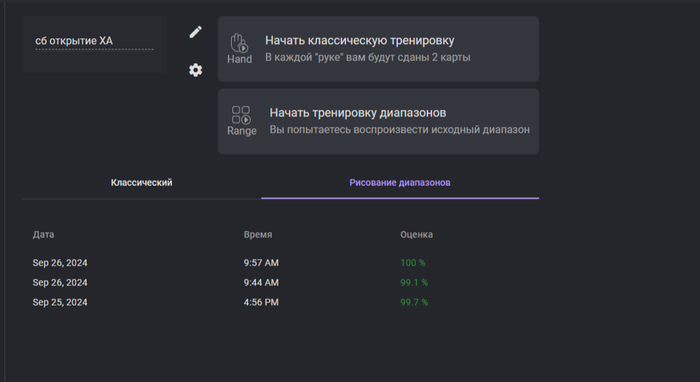The width and height of the screenshot is (700, 382).
Task: Click the Оценка column header
Action: [x=417, y=235]
